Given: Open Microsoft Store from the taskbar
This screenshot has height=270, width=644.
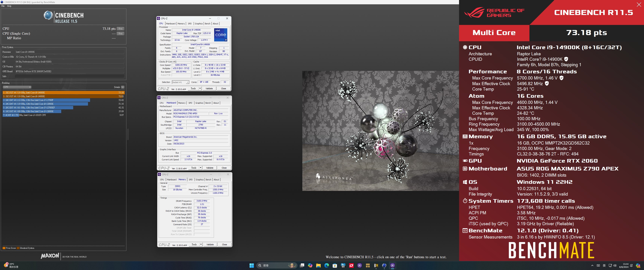Looking at the screenshot, I should (x=335, y=265).
